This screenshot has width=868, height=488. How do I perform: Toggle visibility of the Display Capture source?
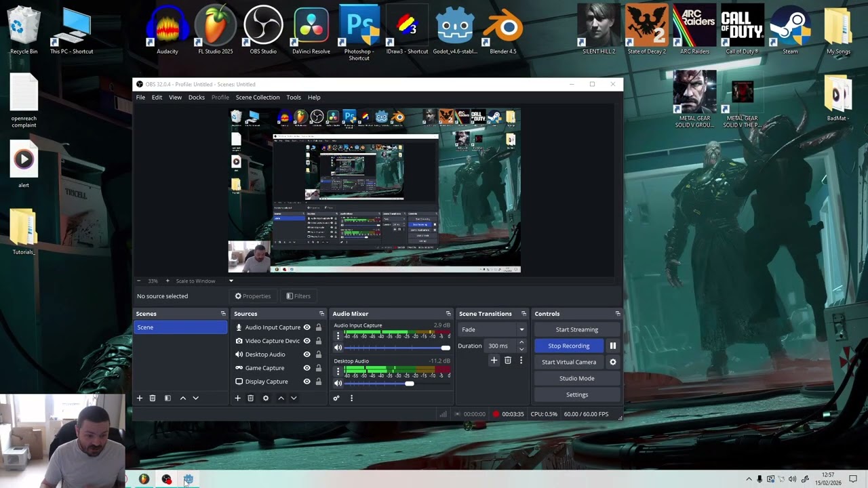point(307,382)
